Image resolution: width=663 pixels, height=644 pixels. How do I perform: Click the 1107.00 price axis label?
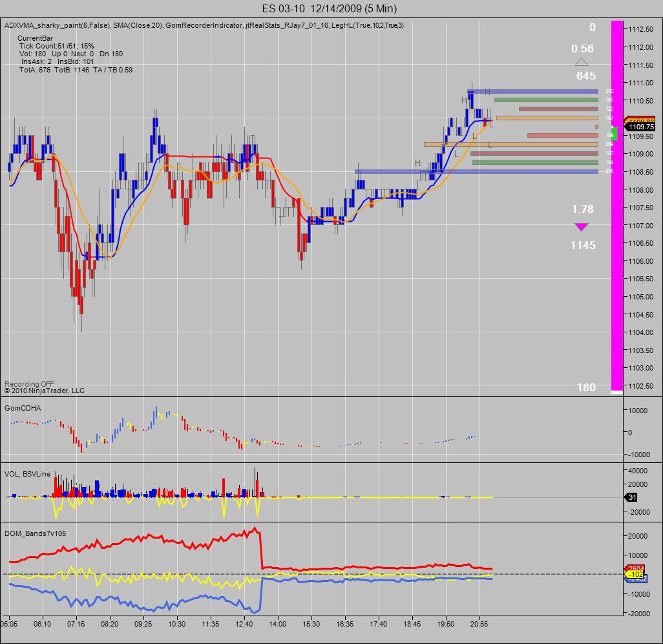640,226
